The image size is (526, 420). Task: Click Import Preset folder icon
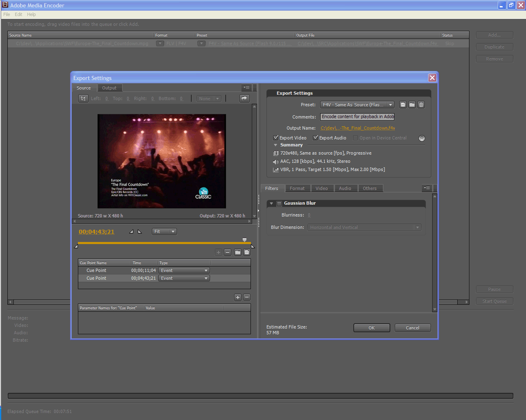click(x=412, y=105)
